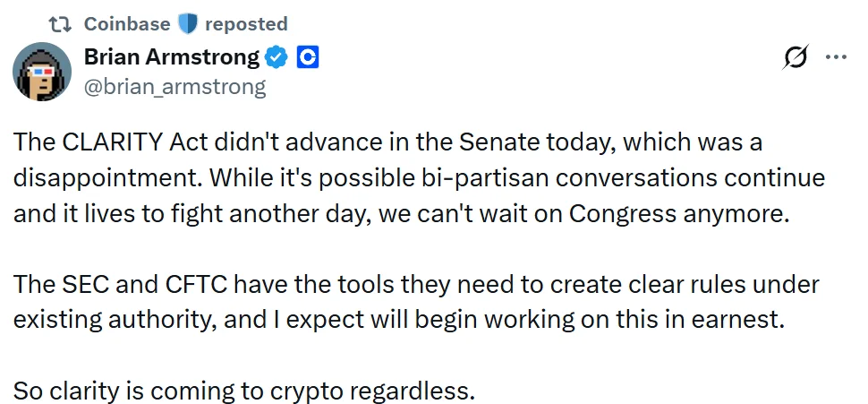Click the CLARITY Act text in post
Screen dimensions: 868x404
click(134, 142)
